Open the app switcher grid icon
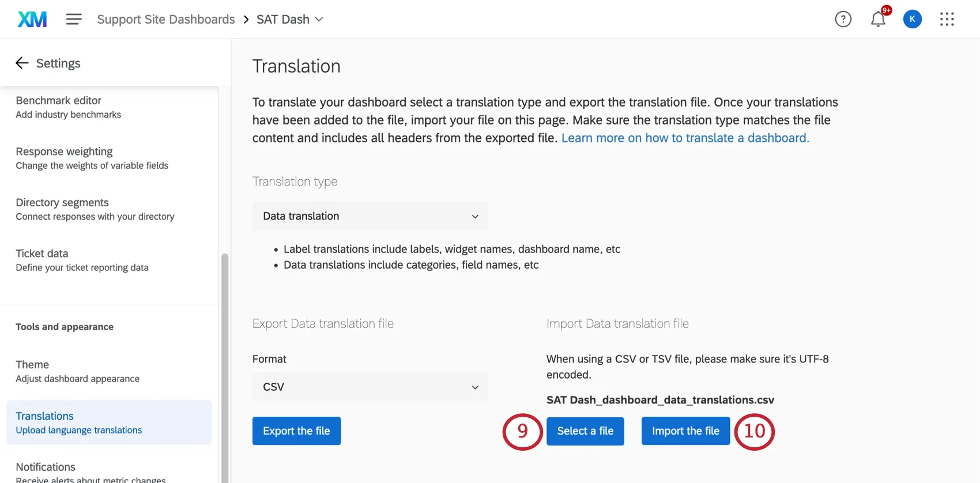 click(x=947, y=20)
